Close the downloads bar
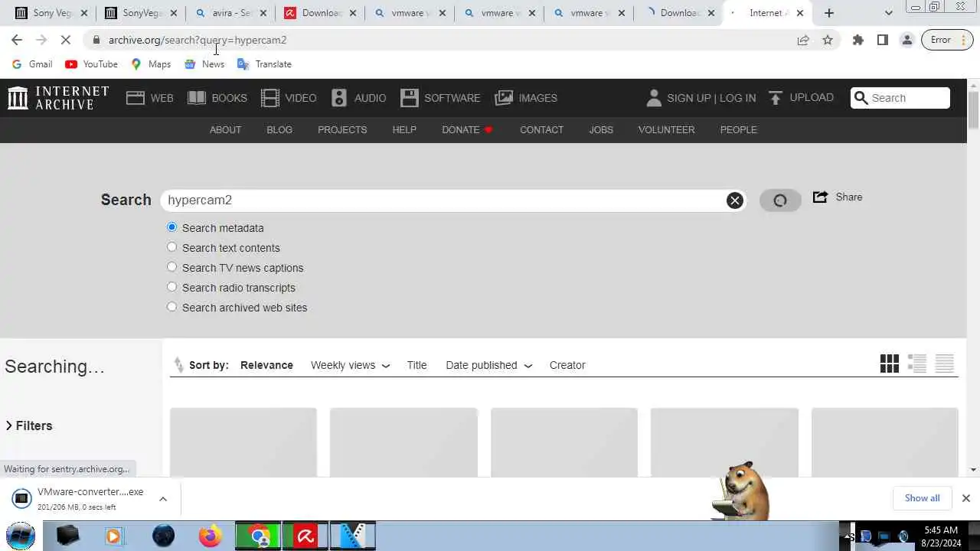The height and width of the screenshot is (551, 980). click(966, 498)
